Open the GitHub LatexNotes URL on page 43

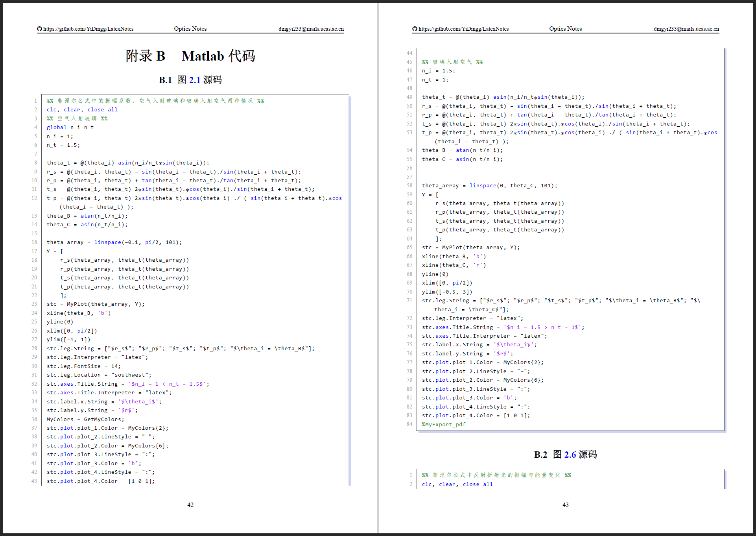(x=463, y=29)
